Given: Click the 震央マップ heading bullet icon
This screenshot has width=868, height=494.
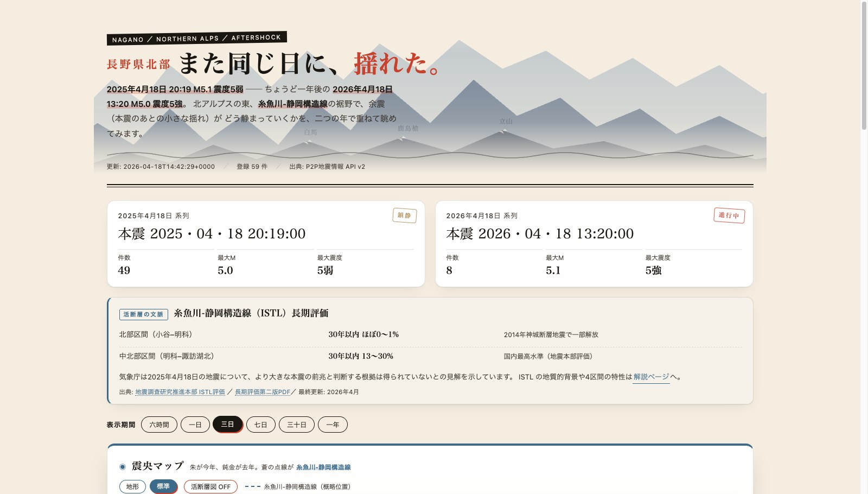Looking at the screenshot, I should click(x=123, y=466).
